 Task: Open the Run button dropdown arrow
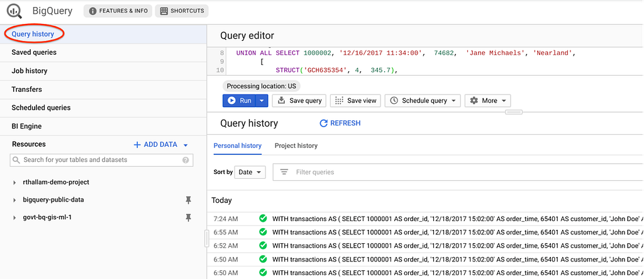[262, 100]
